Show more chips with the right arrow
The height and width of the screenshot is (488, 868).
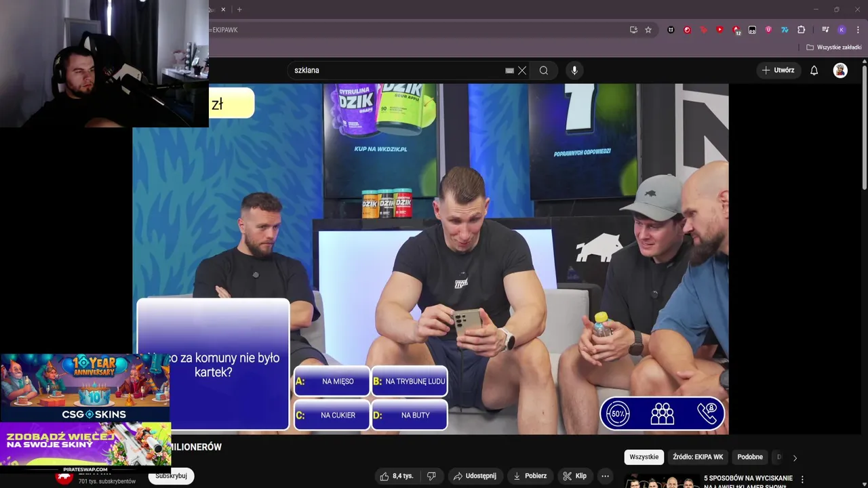click(795, 457)
